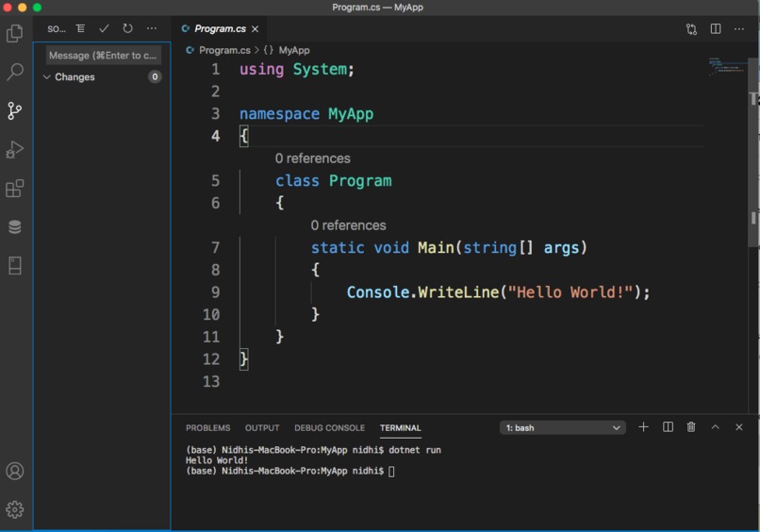Click the 'Hello World!' terminal output

click(x=217, y=460)
